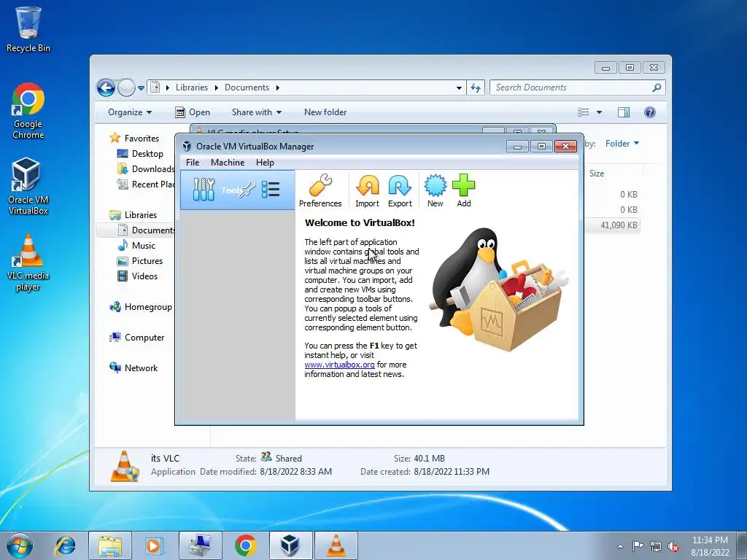
Task: Click the VLC cone icon in details pane
Action: 124,466
